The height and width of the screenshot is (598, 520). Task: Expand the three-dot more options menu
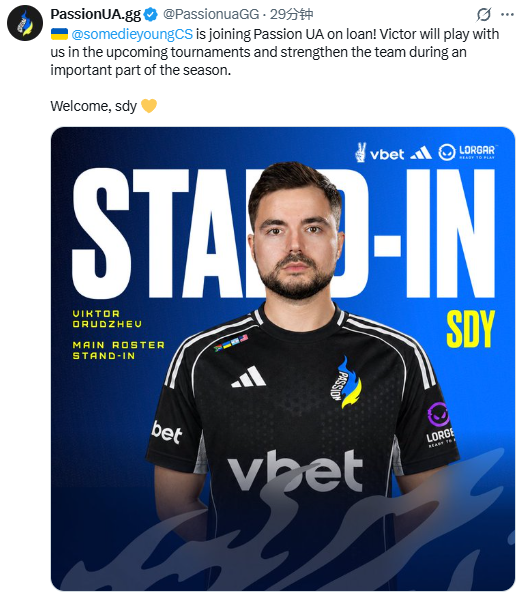pos(507,15)
